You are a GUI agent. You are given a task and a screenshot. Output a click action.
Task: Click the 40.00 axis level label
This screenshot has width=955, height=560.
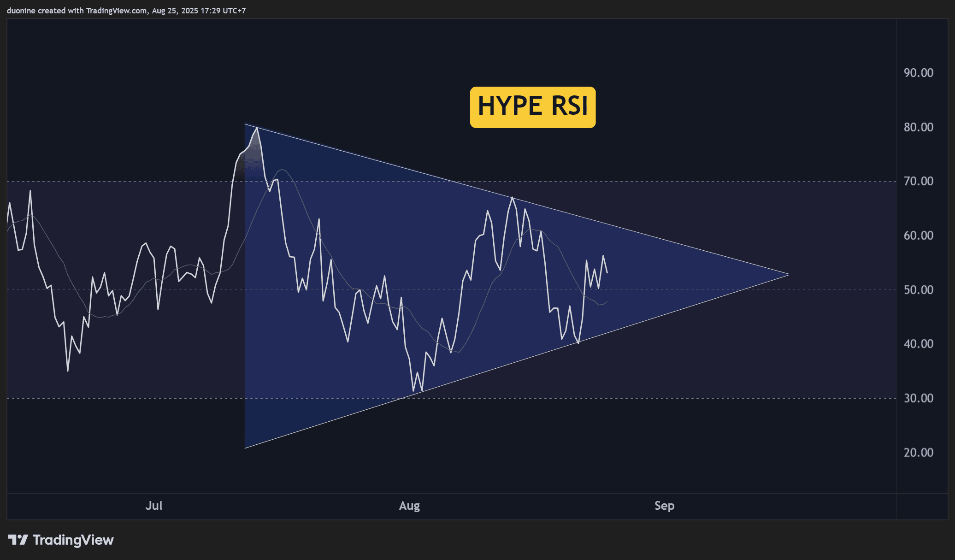[x=918, y=344]
